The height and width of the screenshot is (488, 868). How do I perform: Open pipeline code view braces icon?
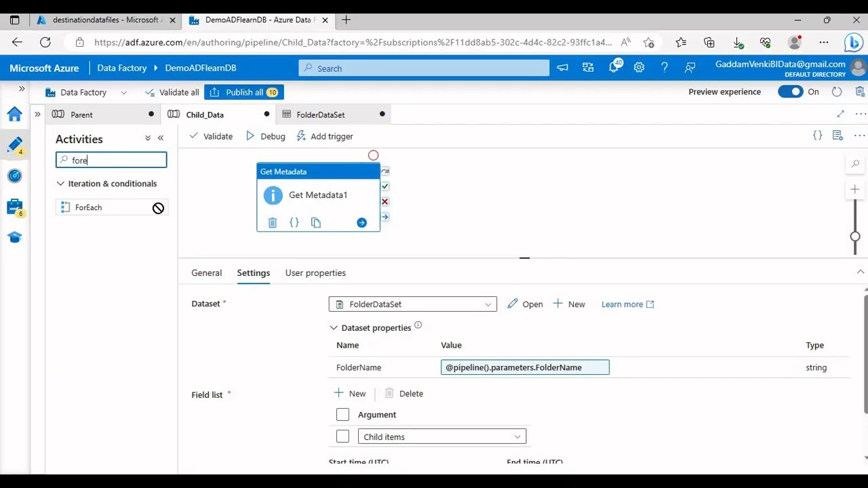tap(817, 136)
